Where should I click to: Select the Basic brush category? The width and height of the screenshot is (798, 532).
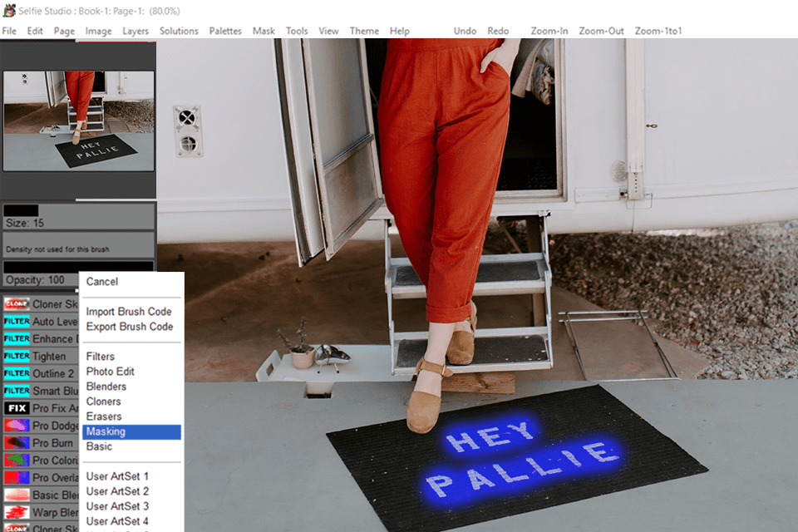99,446
